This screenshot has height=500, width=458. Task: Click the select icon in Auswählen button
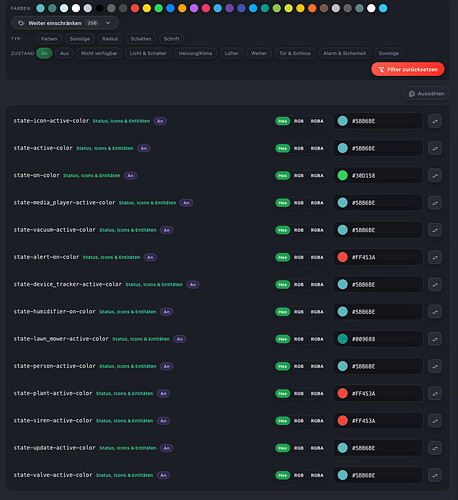pos(412,94)
